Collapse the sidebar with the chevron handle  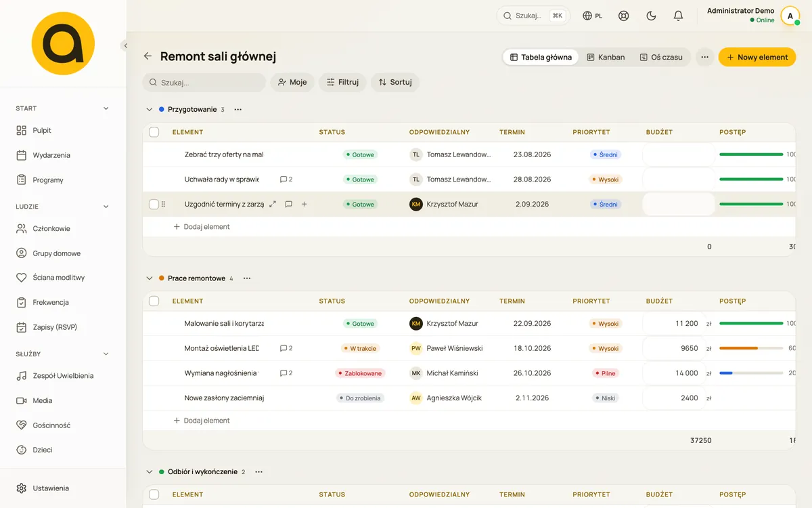click(x=125, y=45)
